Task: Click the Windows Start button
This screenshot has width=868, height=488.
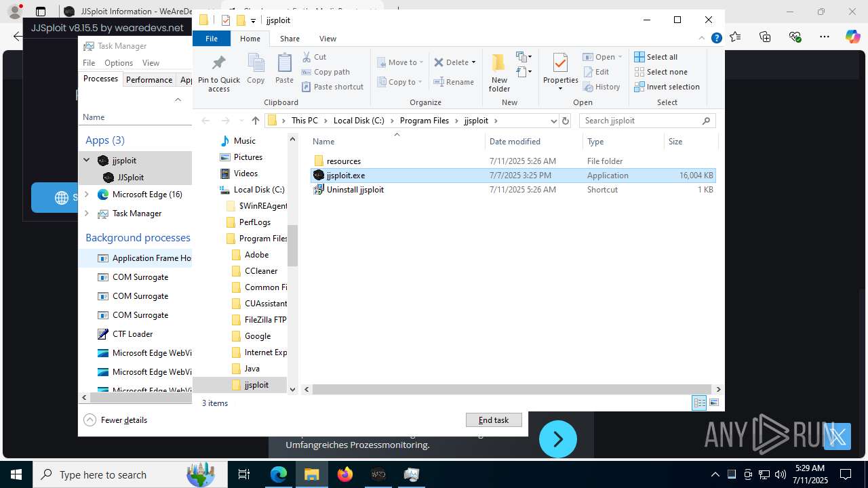Action: point(16,474)
